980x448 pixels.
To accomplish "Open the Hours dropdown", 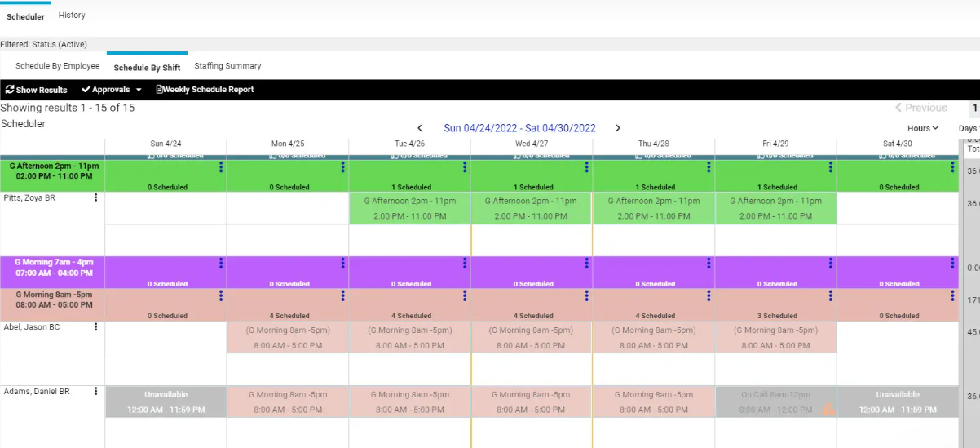I will [x=923, y=128].
